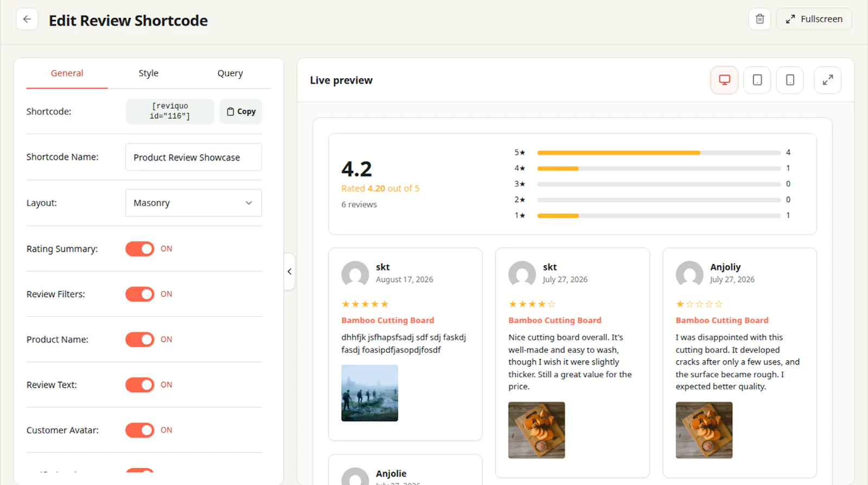This screenshot has width=868, height=485.
Task: Open skt July 27 review's food image
Action: pos(537,430)
